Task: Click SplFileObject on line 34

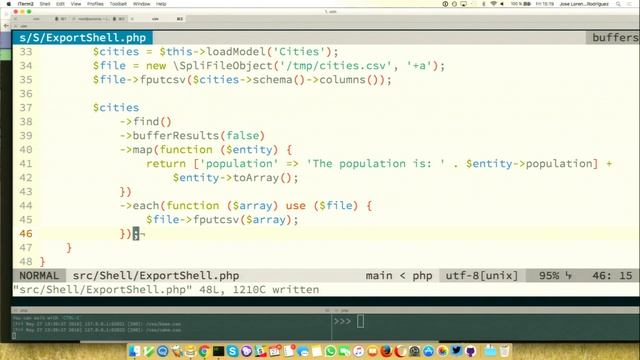Action: coord(226,66)
